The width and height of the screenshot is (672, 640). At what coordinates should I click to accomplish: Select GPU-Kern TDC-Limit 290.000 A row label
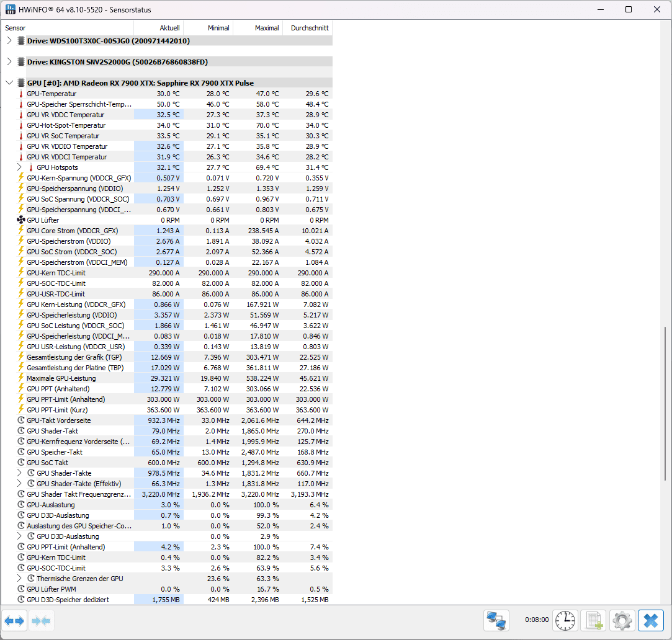[56, 273]
